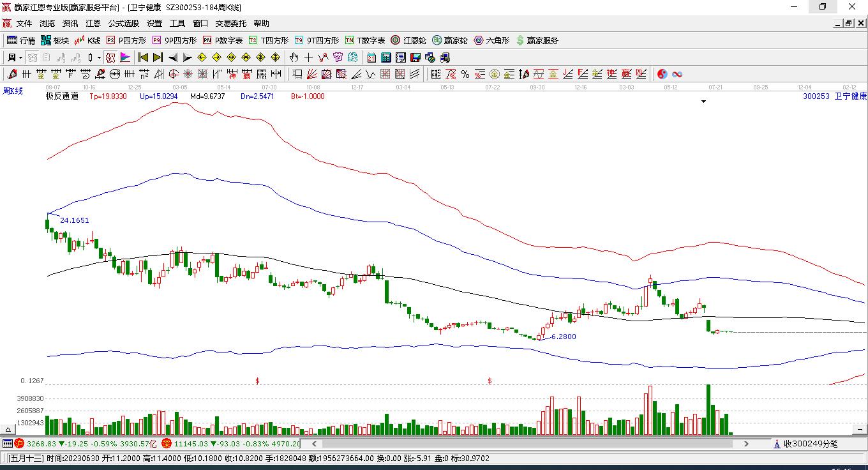Viewport: 868px width, 470px height.
Task: Click the 6.2800 low price label
Action: [564, 337]
